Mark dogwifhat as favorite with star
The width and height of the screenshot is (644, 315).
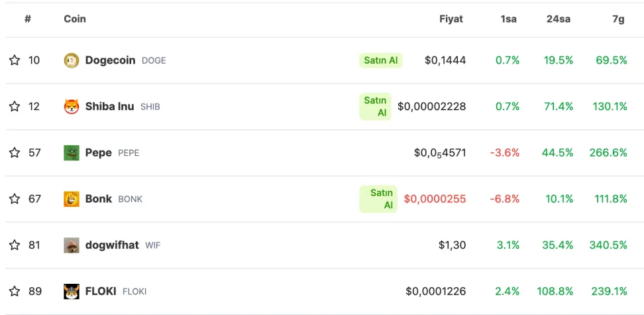pos(15,245)
